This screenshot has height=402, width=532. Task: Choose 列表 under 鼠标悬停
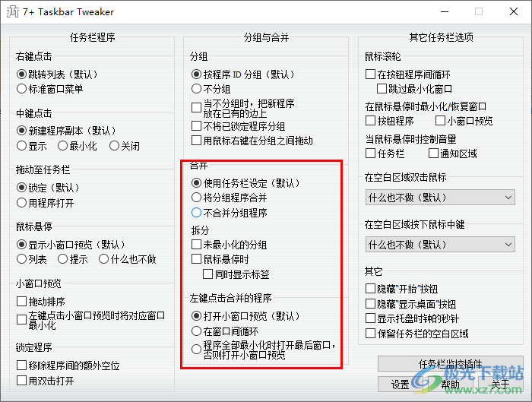(x=21, y=259)
